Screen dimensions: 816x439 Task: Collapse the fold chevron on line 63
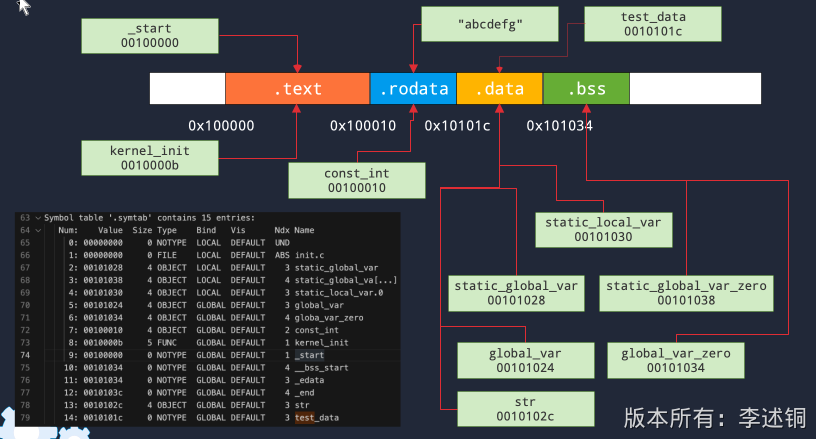coord(38,217)
